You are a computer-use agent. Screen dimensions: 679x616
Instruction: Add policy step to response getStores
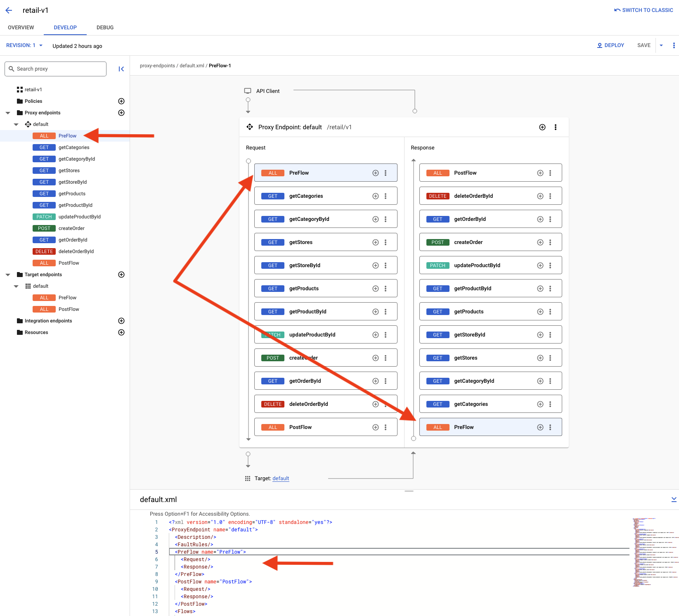(x=540, y=358)
